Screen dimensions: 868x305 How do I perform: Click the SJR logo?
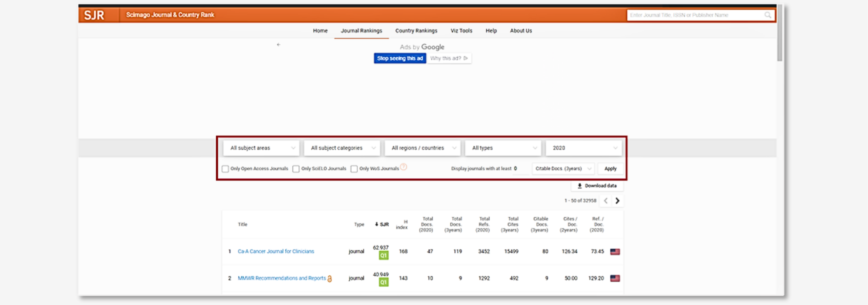(x=94, y=15)
